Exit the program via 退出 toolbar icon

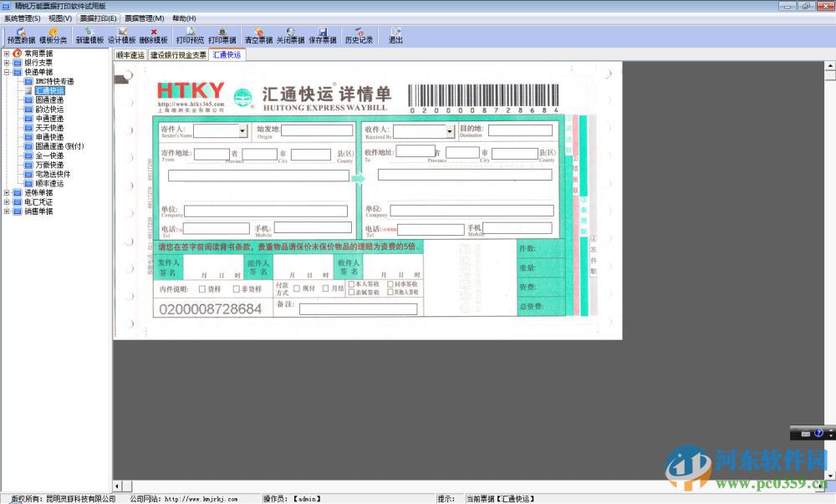395,36
